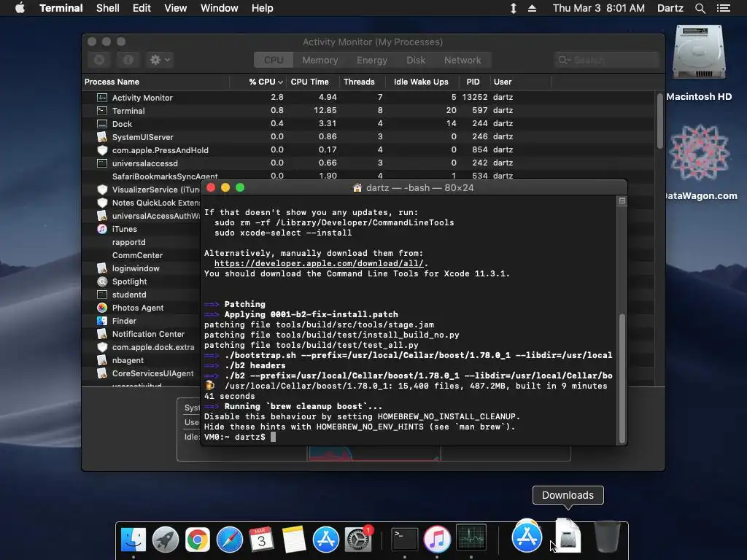This screenshot has width=747, height=560.
Task: Click Activity Monitor quit process button
Action: click(x=99, y=60)
